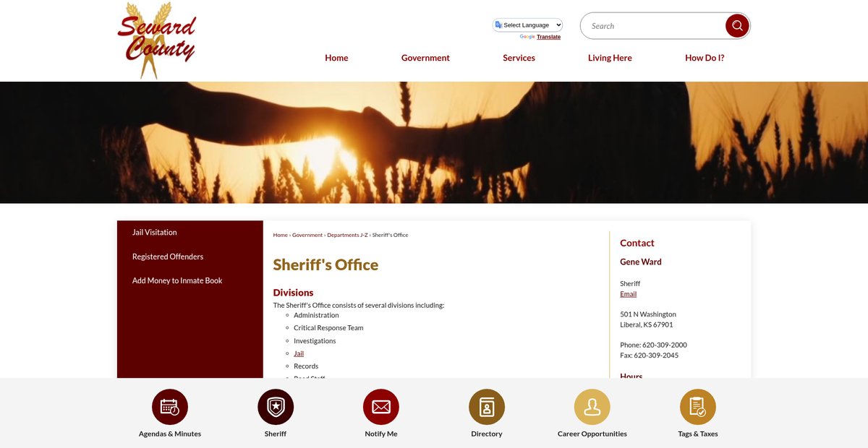Image resolution: width=868 pixels, height=448 pixels.
Task: Open the Sheriff badge icon
Action: [276, 407]
